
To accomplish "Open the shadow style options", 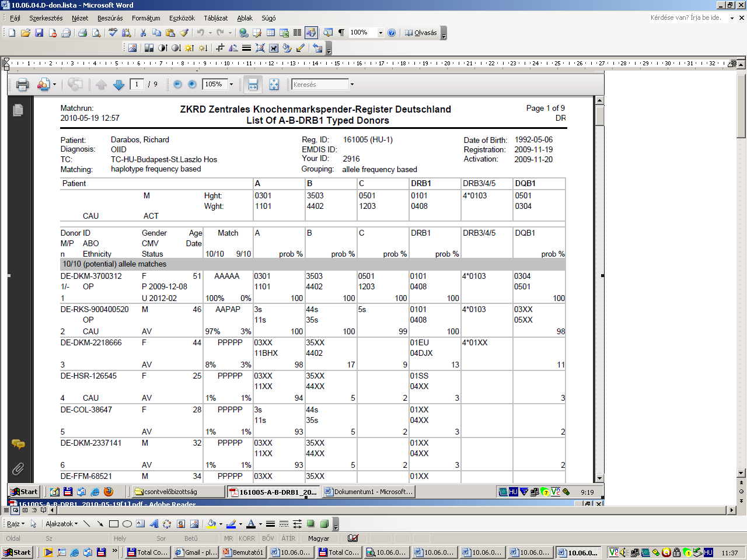I will point(311,524).
